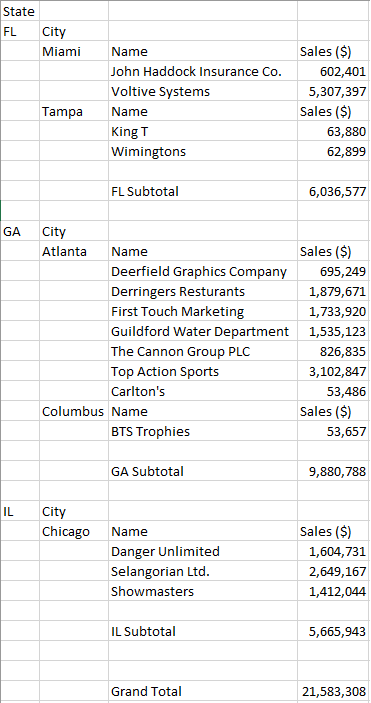Viewport: 371px width, 703px height.
Task: Click the Tampa city cell
Action: (x=74, y=111)
